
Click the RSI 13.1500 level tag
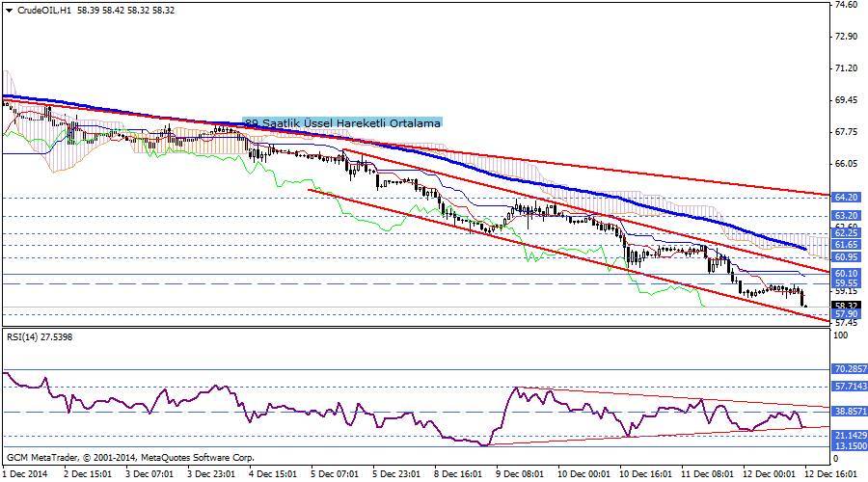click(x=848, y=446)
